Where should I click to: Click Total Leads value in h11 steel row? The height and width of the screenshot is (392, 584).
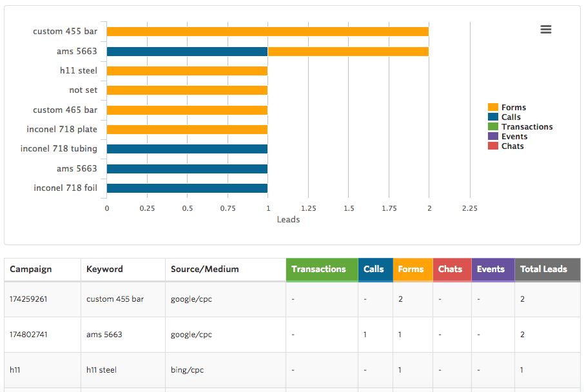[x=522, y=370]
